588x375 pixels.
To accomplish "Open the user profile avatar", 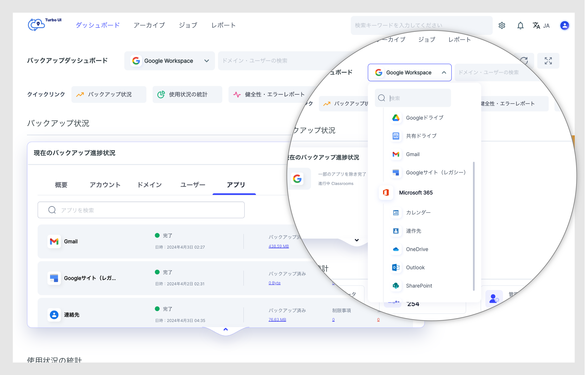I will tap(564, 25).
